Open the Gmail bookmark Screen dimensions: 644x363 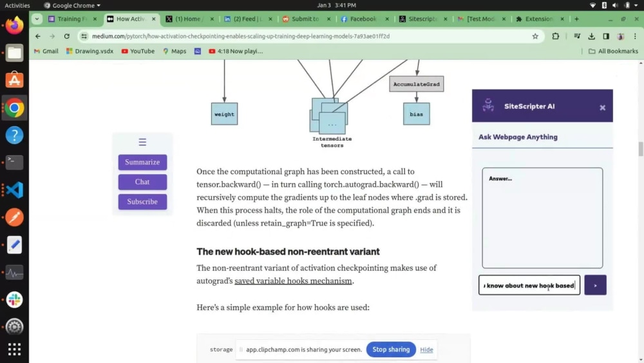(x=46, y=52)
